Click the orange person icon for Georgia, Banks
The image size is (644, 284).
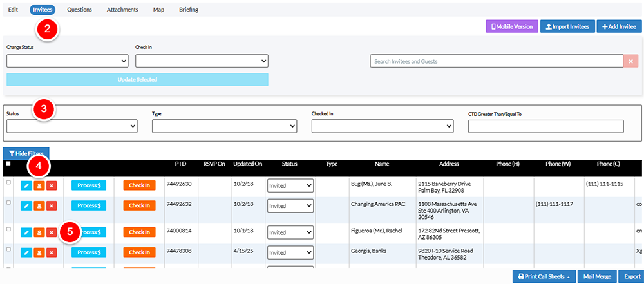coord(39,252)
